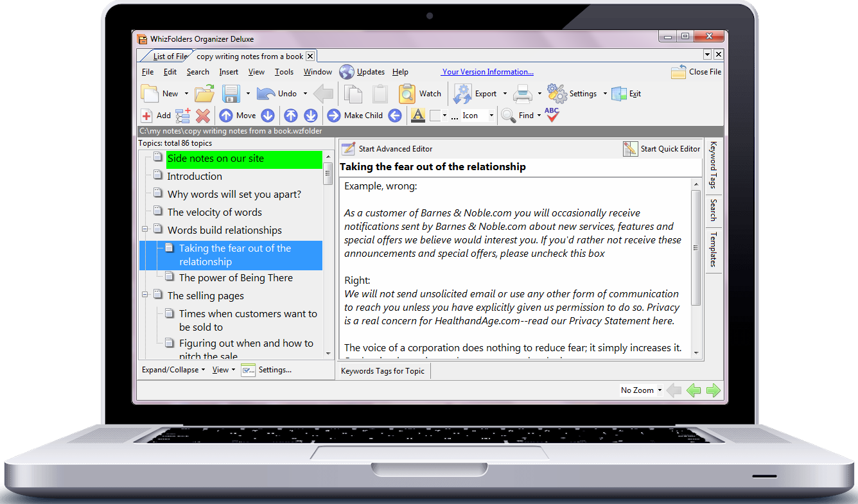Open the Keyword Tags side tab

click(x=714, y=166)
